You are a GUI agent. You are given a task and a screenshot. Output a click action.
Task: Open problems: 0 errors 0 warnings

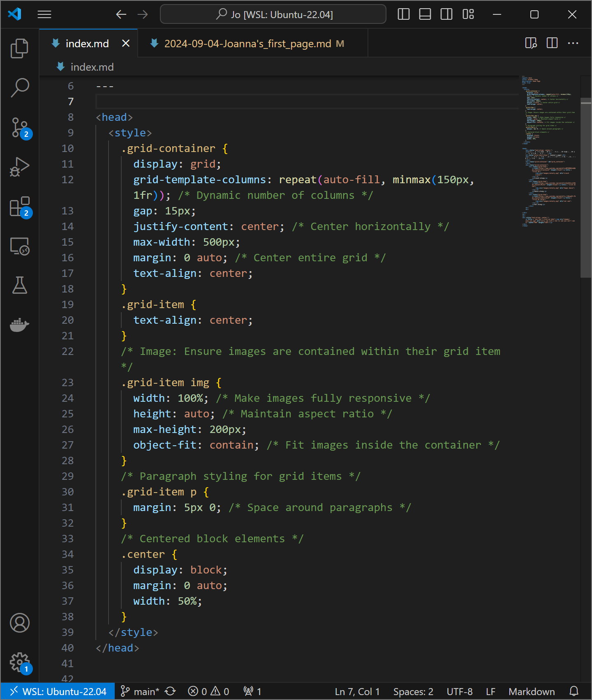[208, 691]
